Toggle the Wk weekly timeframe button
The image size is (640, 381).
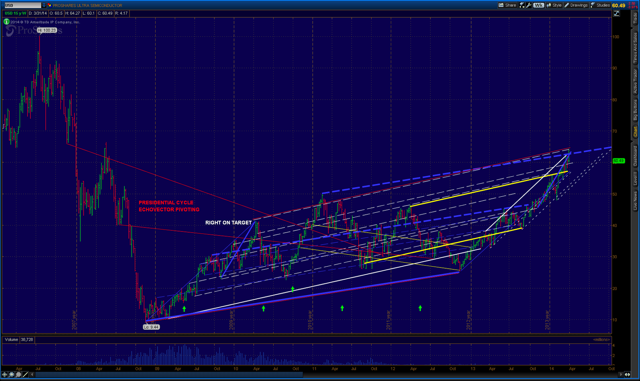(538, 5)
